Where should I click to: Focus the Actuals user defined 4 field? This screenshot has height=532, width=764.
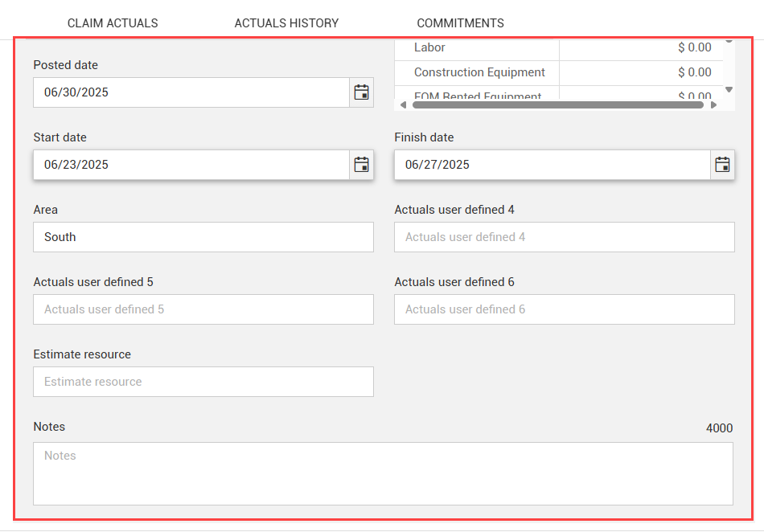(x=565, y=237)
